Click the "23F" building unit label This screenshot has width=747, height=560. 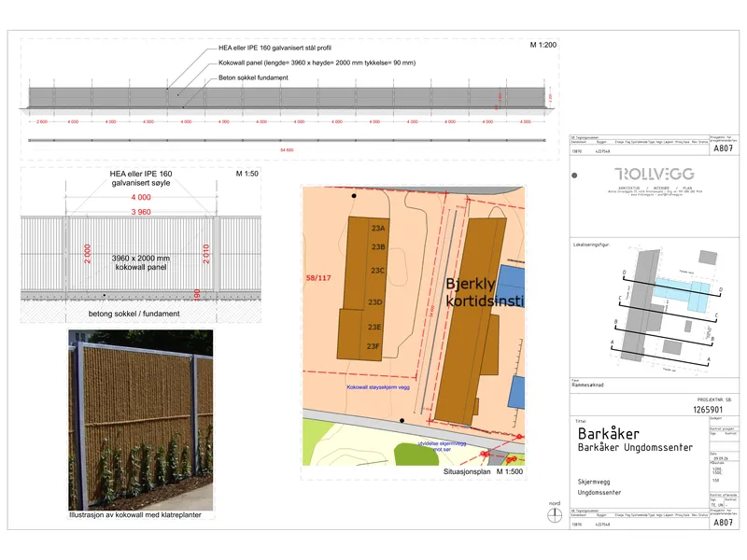click(x=373, y=346)
